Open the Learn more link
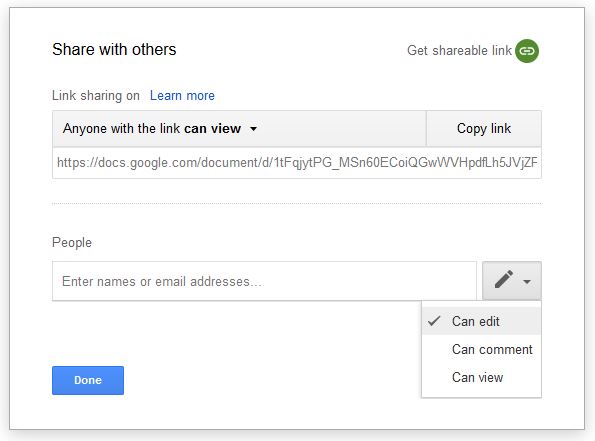The width and height of the screenshot is (595, 441). (x=182, y=96)
